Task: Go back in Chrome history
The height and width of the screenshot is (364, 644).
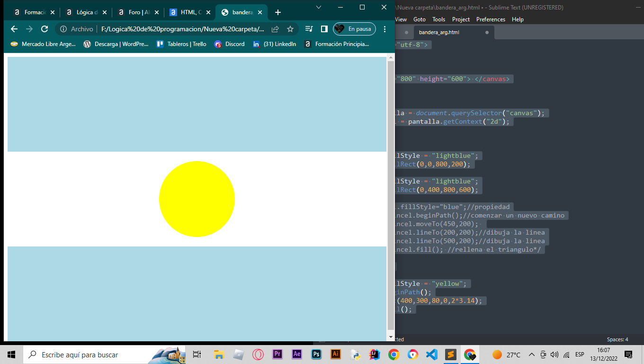Action: [x=14, y=29]
